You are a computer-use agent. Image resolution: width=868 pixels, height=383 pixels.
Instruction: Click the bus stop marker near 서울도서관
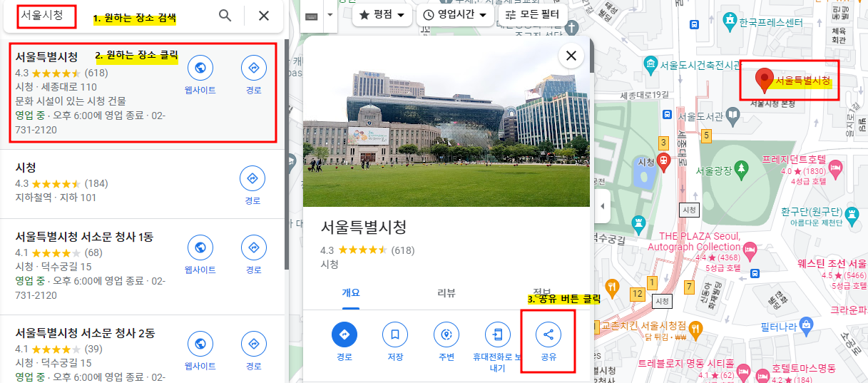[x=666, y=114]
